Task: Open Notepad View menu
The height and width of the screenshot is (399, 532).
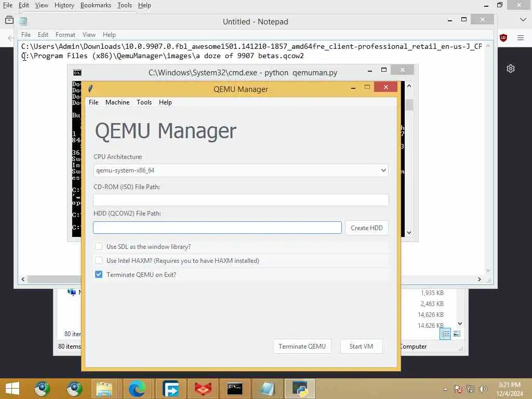Action: [89, 35]
